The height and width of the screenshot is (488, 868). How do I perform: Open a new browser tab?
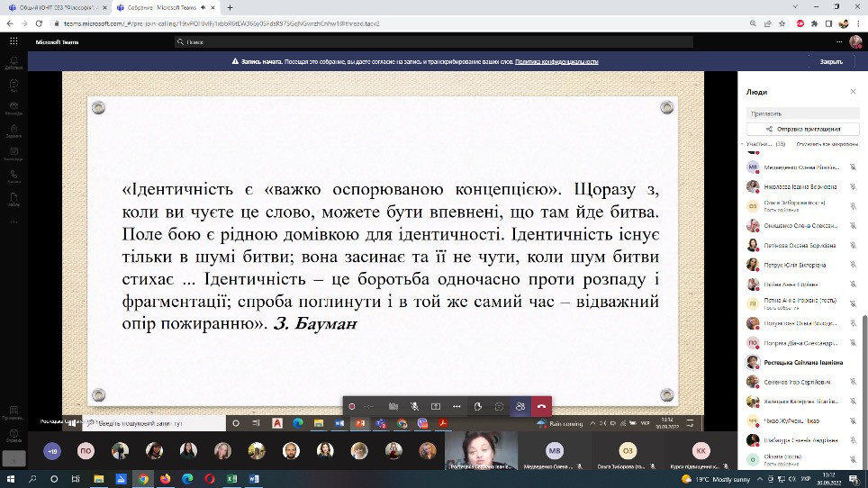click(230, 8)
